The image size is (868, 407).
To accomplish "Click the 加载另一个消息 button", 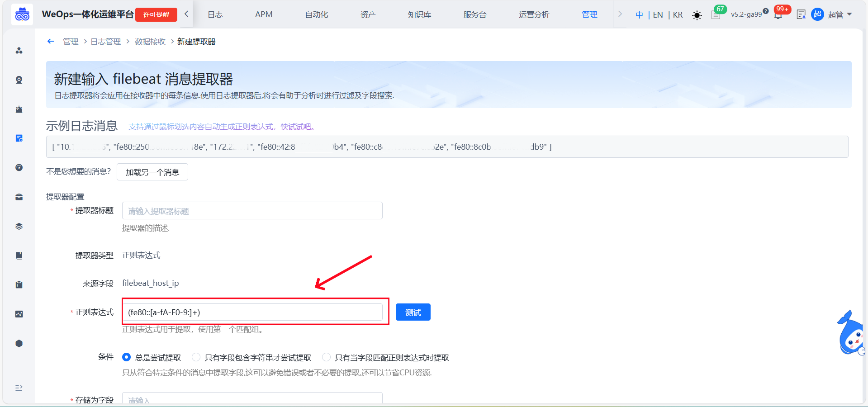I will coord(152,172).
